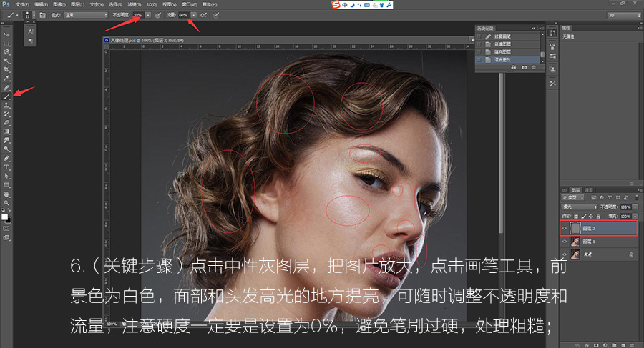
Task: Click the brush opacity 30% field
Action: [x=137, y=15]
